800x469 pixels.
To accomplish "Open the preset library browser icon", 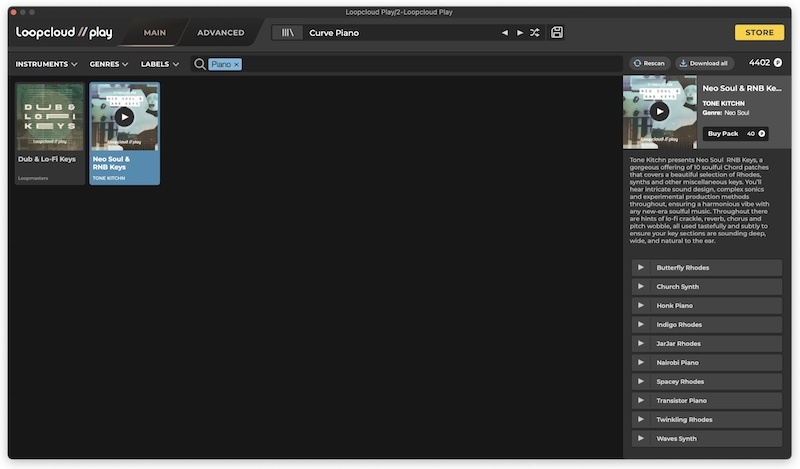I will tap(288, 33).
